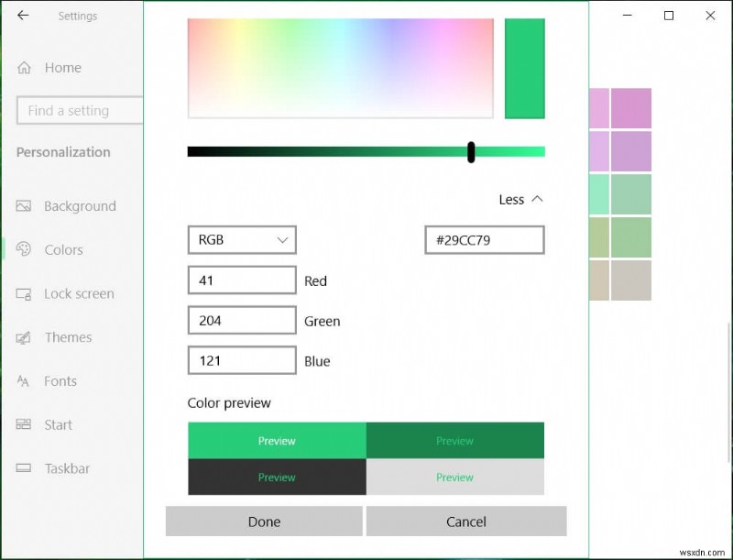The image size is (733, 560).
Task: Click the Taskbar icon
Action: coord(24,468)
